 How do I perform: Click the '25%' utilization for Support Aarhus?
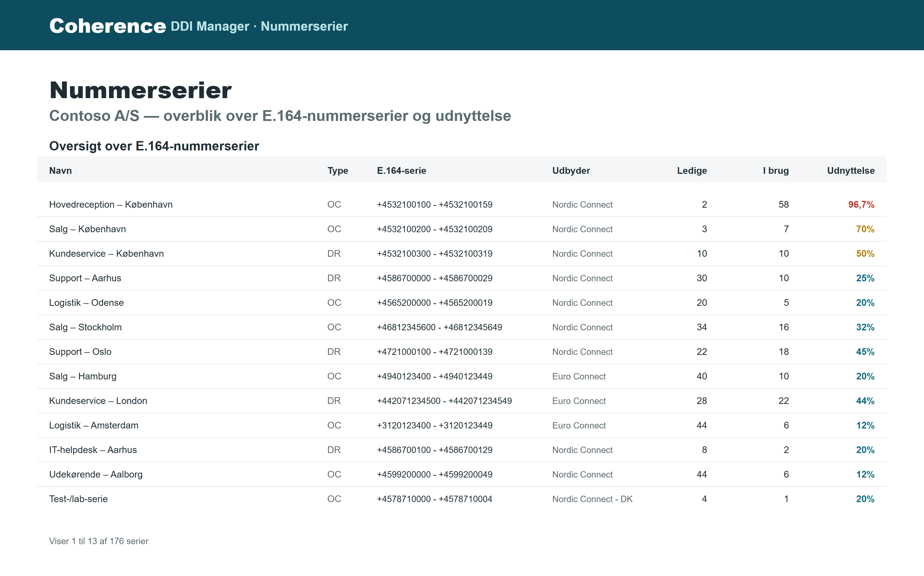tap(865, 278)
